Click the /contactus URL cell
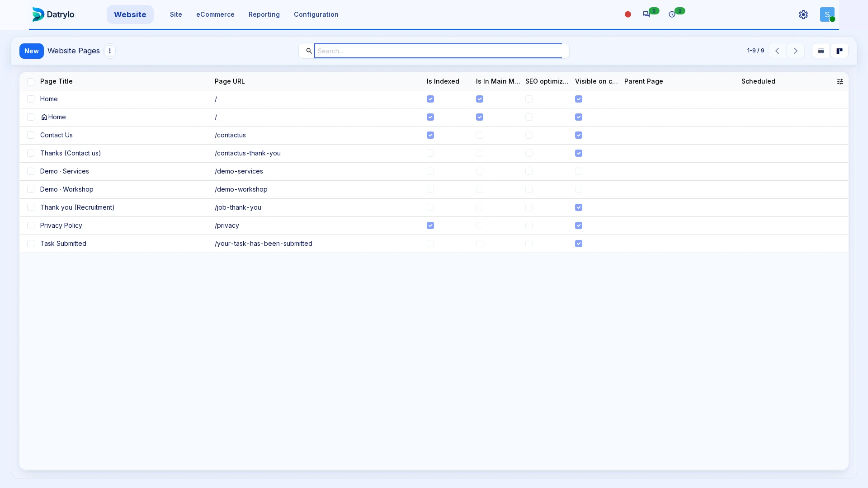 230,135
